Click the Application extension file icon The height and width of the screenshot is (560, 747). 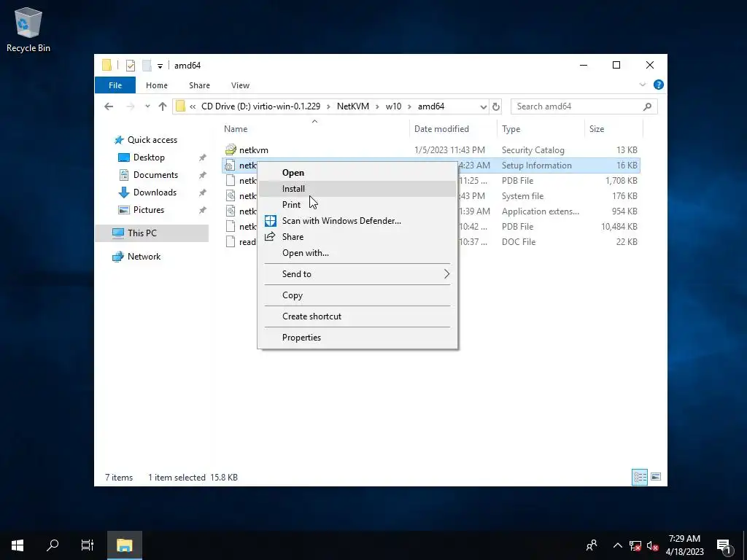[230, 211]
